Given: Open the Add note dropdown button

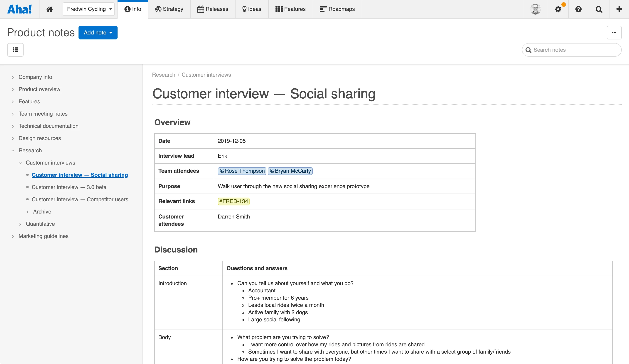Looking at the screenshot, I should click(x=98, y=33).
